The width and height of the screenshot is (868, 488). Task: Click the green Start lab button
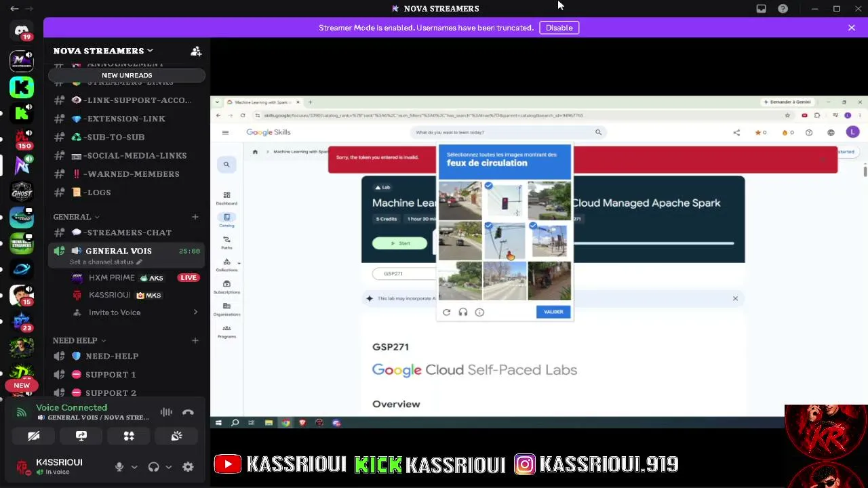(400, 243)
